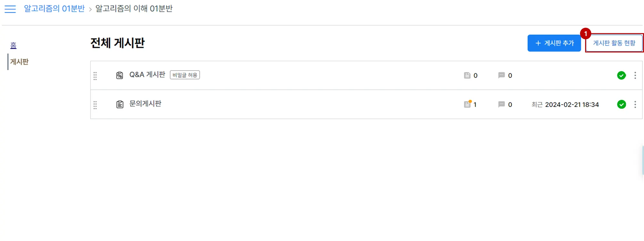Toggle published status of 문의게시판
Screen dimensions: 644x241
621,104
